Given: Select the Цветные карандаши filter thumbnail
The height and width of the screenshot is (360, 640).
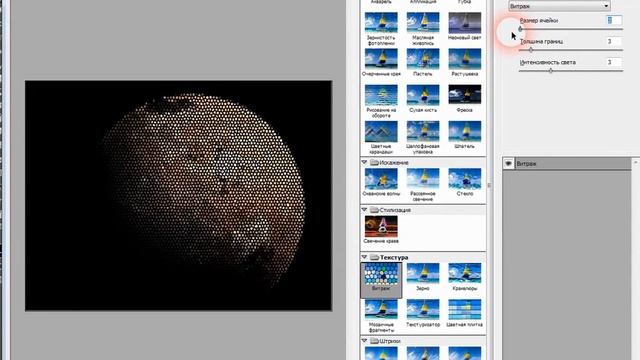Looking at the screenshot, I should click(x=381, y=131).
